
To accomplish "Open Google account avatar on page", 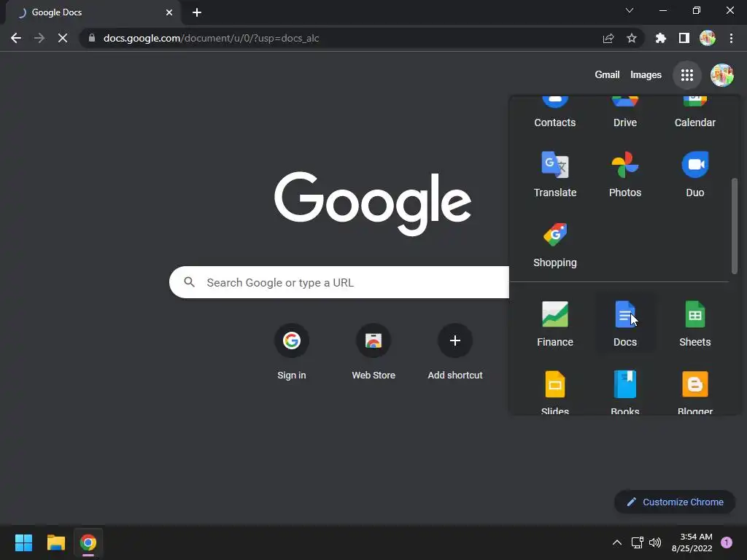I will coord(721,75).
